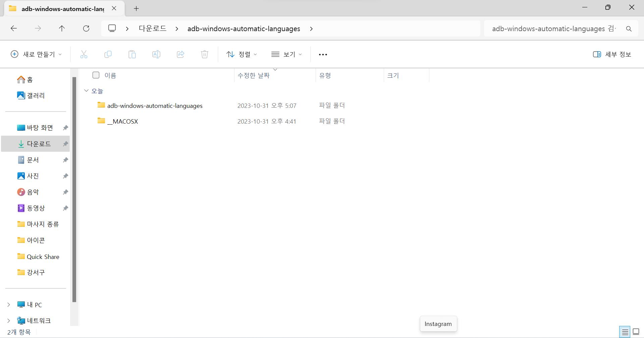
Task: Go up one folder level
Action: tap(62, 28)
